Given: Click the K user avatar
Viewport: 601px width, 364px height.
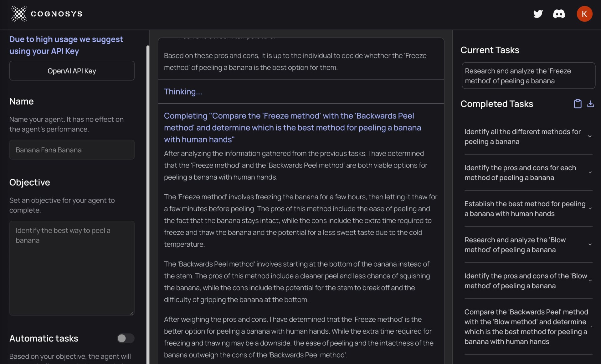Looking at the screenshot, I should click(x=585, y=14).
